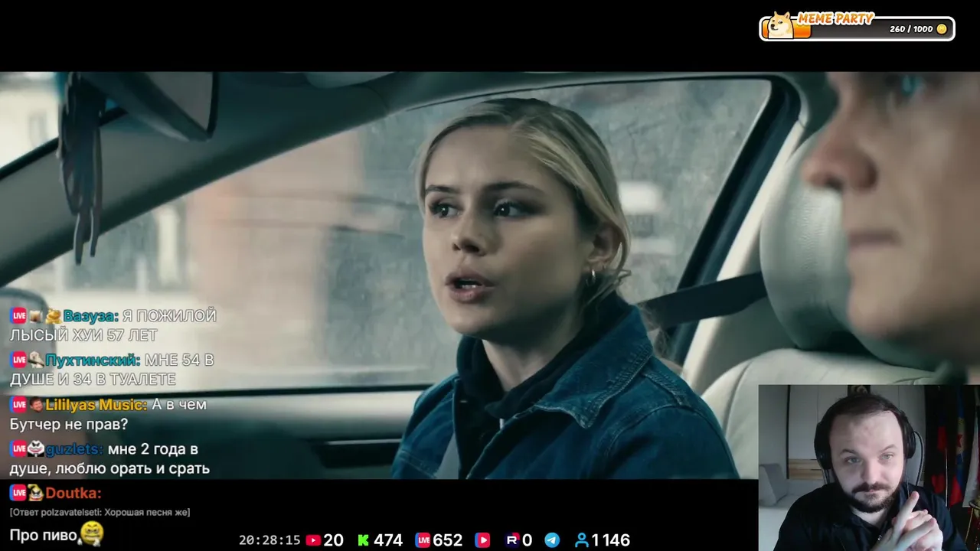Click the MEME PARTY title text

point(835,18)
